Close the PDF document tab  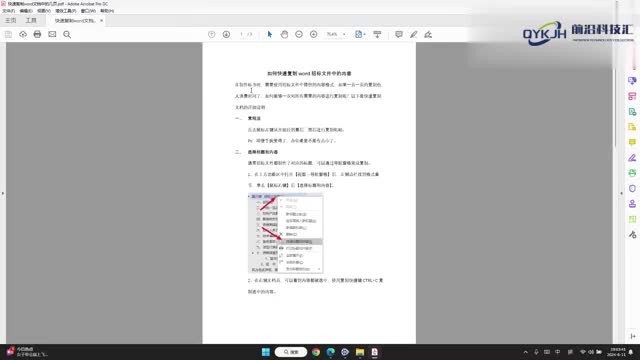(x=101, y=20)
